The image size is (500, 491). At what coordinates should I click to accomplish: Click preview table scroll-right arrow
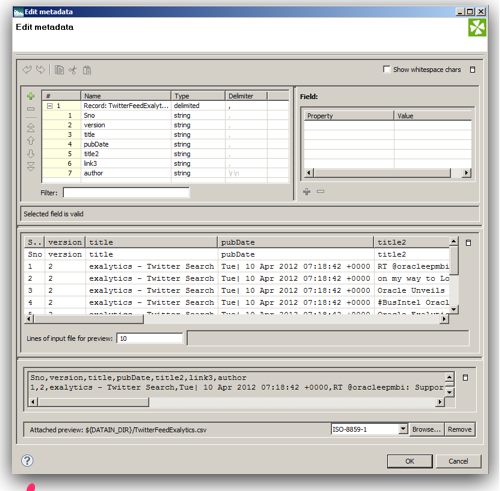pyautogui.click(x=444, y=319)
